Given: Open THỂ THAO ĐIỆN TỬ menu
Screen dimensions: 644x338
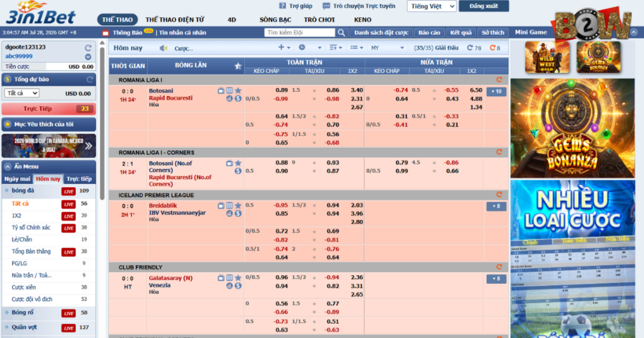Looking at the screenshot, I should coord(175,19).
